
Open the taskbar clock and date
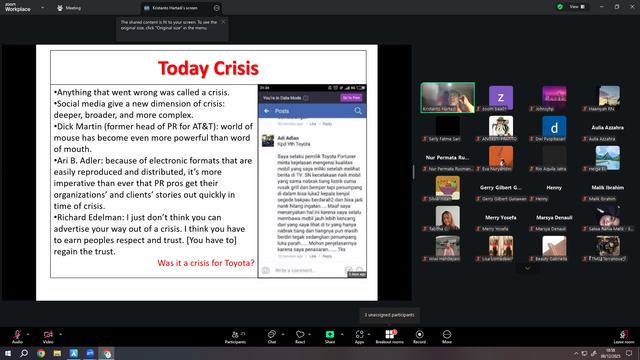pos(610,353)
